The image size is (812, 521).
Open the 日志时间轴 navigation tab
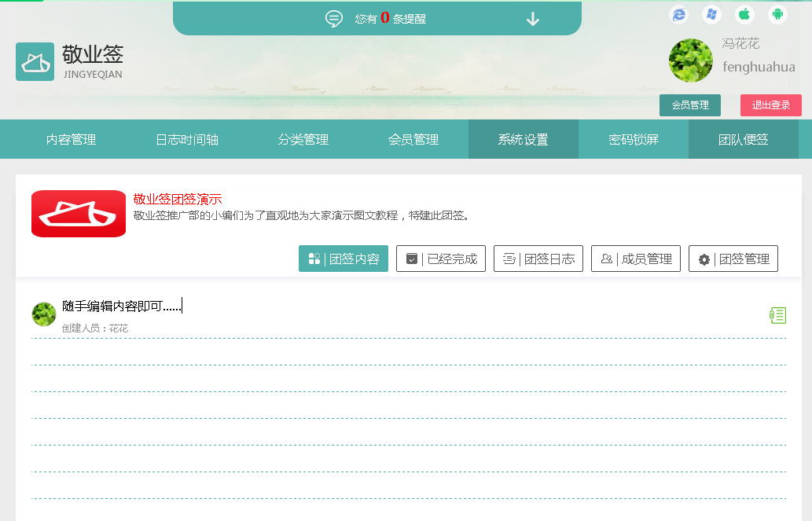click(187, 139)
